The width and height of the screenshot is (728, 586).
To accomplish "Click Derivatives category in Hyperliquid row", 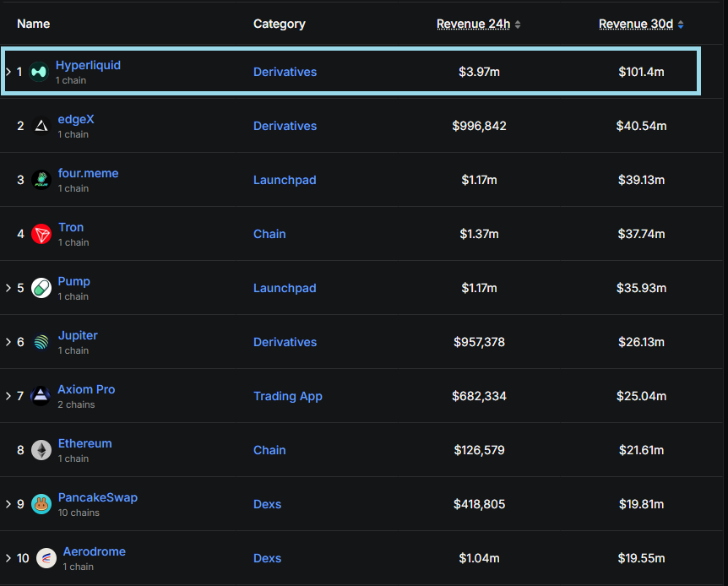I will click(285, 72).
